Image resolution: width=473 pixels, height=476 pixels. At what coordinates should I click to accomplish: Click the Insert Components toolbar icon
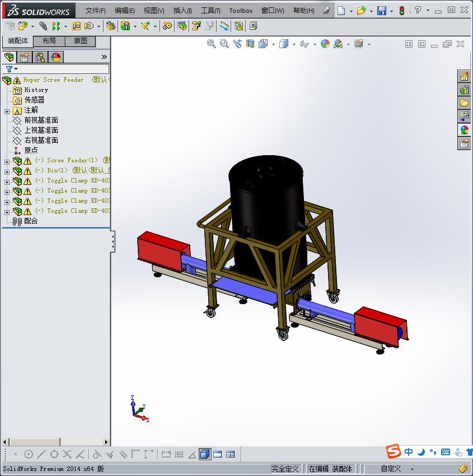(23, 26)
